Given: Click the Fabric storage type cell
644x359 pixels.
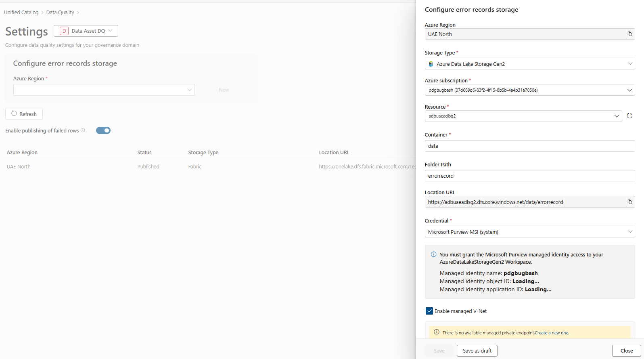Looking at the screenshot, I should (195, 166).
